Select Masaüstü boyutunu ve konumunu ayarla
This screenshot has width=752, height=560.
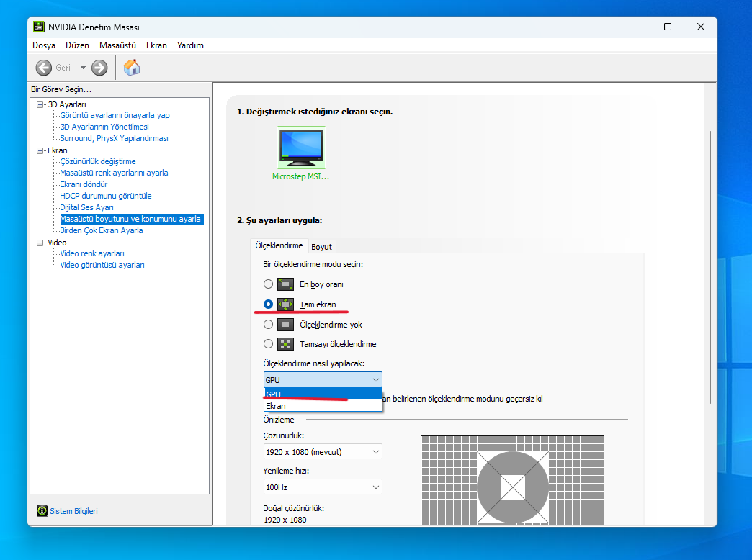click(x=131, y=219)
